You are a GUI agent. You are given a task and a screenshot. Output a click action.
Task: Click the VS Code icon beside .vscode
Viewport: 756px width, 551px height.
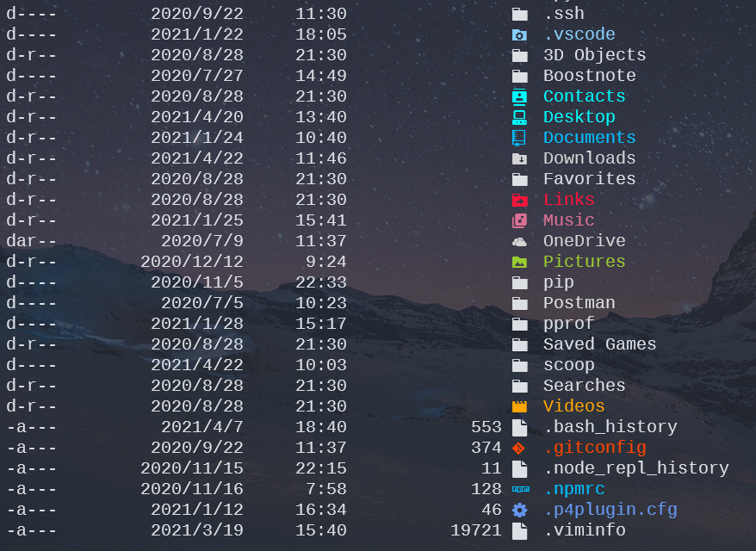click(520, 34)
